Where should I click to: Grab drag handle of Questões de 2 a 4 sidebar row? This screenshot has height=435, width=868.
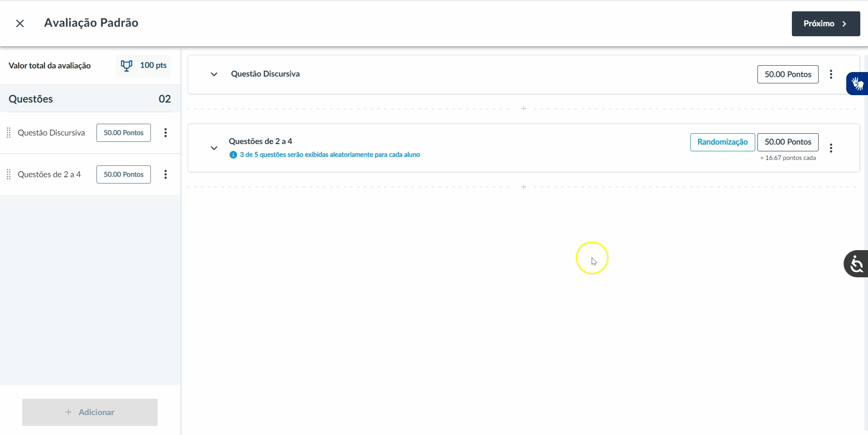9,174
